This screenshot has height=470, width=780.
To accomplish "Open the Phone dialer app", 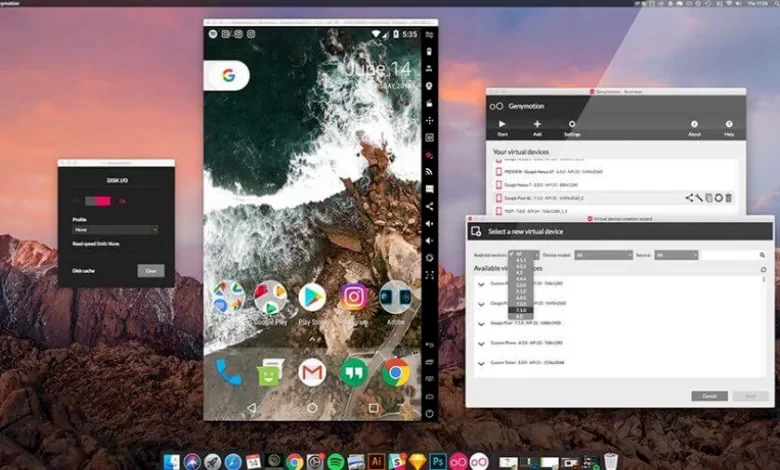I will tap(228, 372).
